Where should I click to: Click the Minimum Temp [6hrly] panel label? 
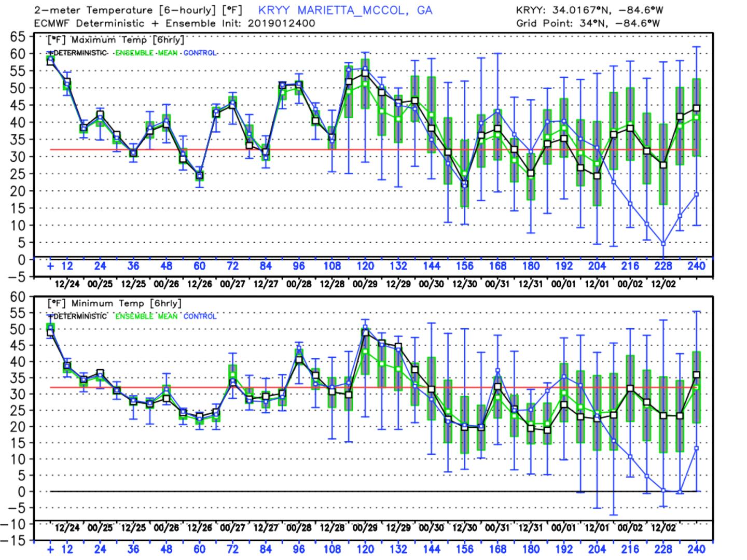tap(114, 303)
